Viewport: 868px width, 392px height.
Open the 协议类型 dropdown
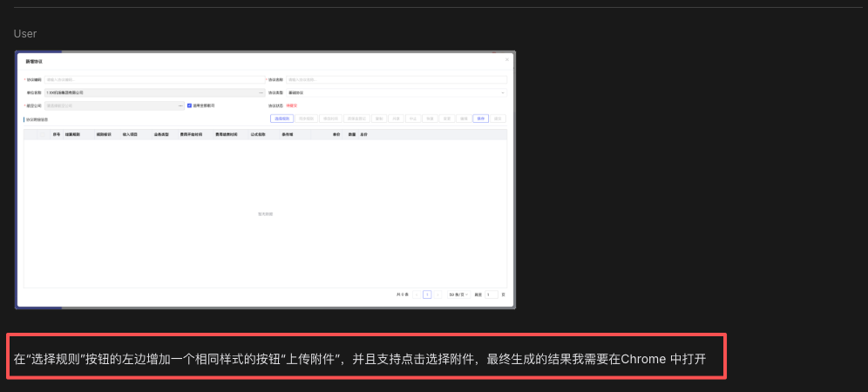click(397, 92)
